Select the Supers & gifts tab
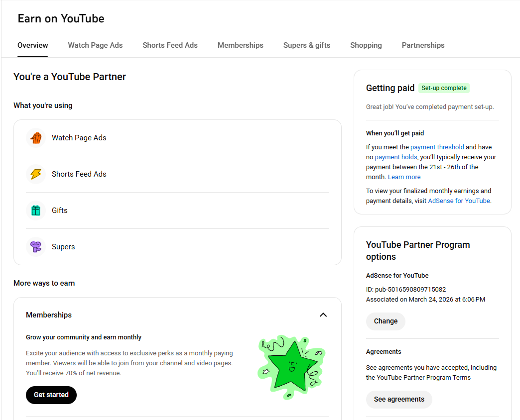The image size is (520, 420). tap(307, 45)
